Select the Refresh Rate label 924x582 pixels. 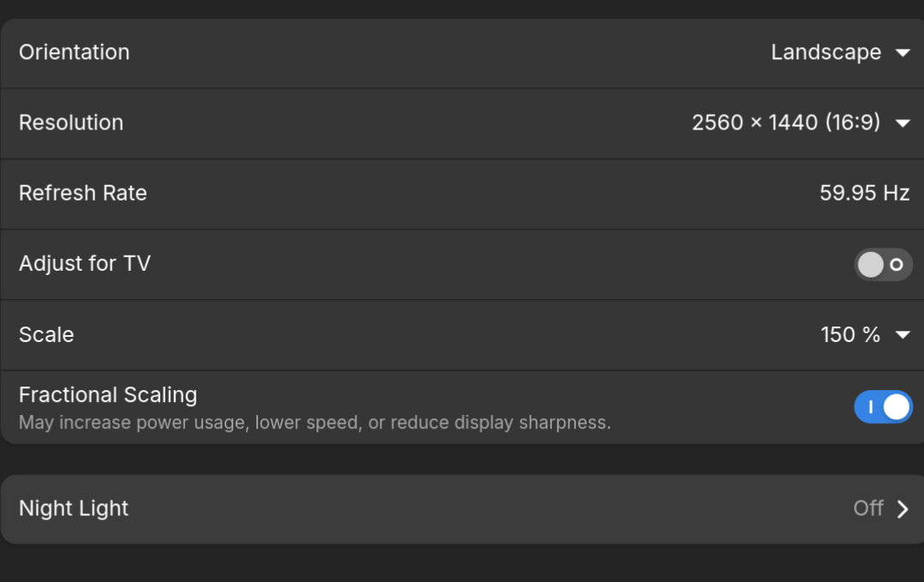click(83, 193)
